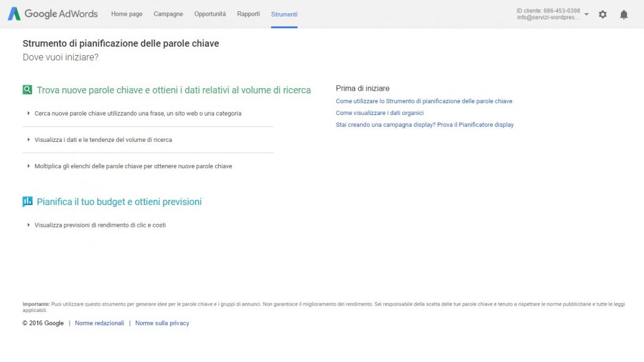Open the Norme redazionali footer link
The image size is (644, 362).
(x=99, y=323)
